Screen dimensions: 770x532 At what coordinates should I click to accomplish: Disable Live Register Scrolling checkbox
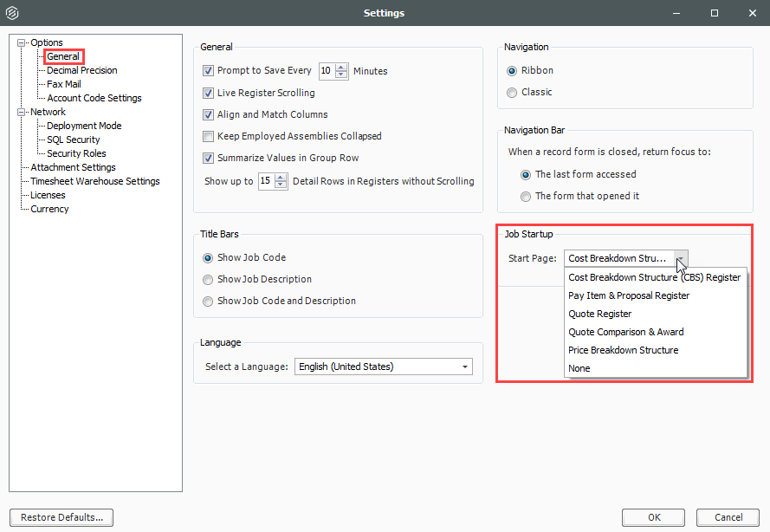point(208,93)
